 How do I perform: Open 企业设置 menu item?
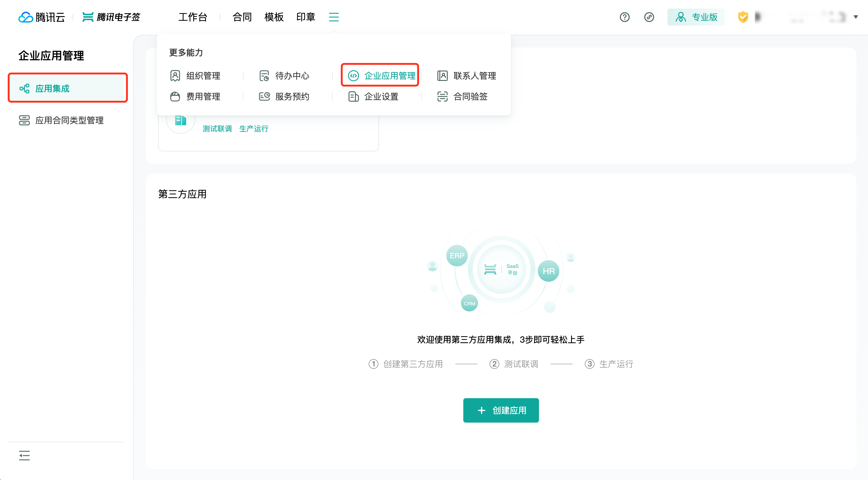pyautogui.click(x=373, y=96)
